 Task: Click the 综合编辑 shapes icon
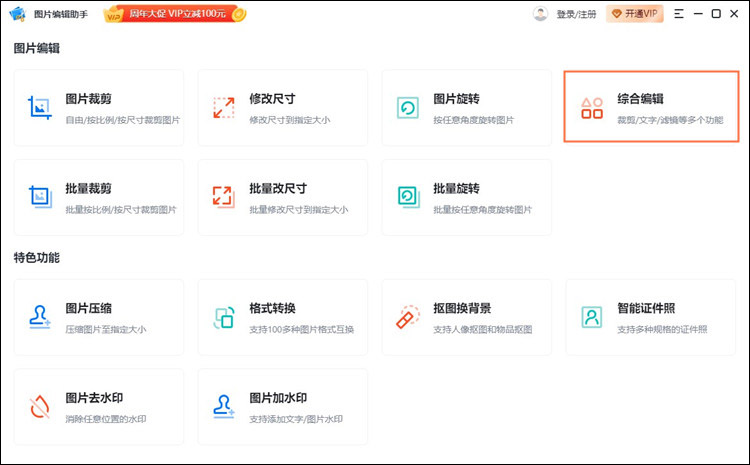[x=592, y=108]
